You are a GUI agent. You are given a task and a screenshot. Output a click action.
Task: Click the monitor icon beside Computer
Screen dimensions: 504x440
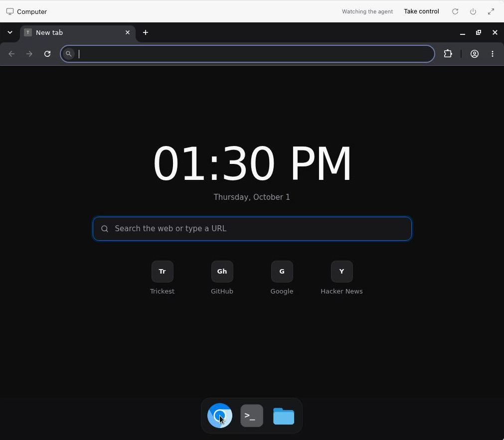[x=10, y=11]
